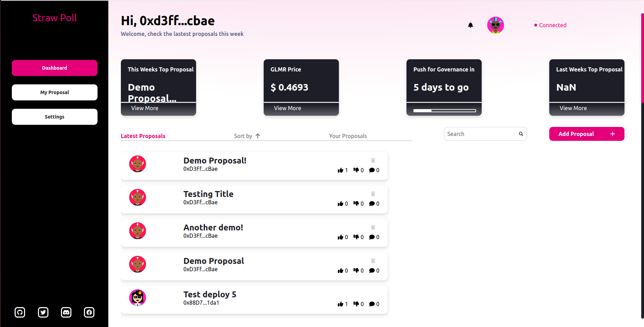Delete the Demo Proposal! entry
Image resolution: width=644 pixels, height=327 pixels.
373,160
